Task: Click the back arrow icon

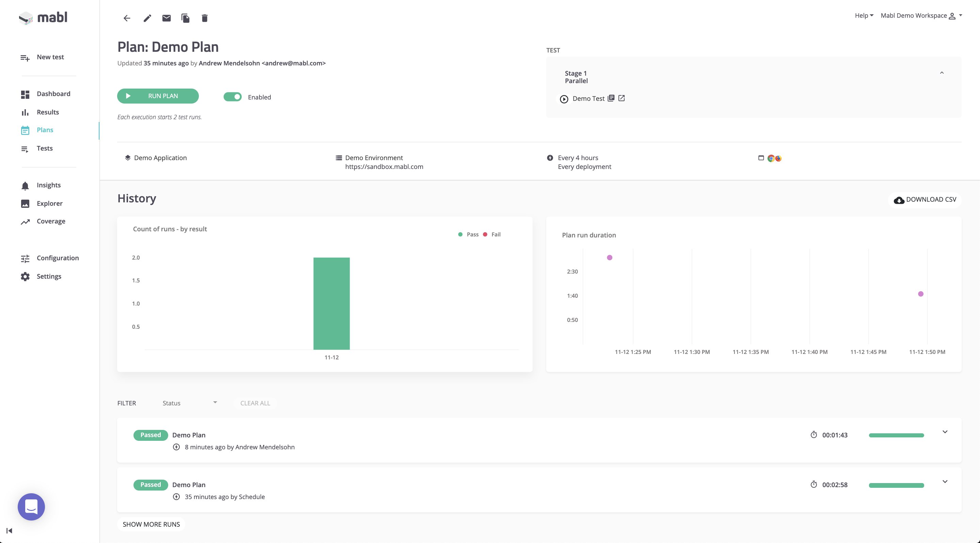Action: click(127, 18)
